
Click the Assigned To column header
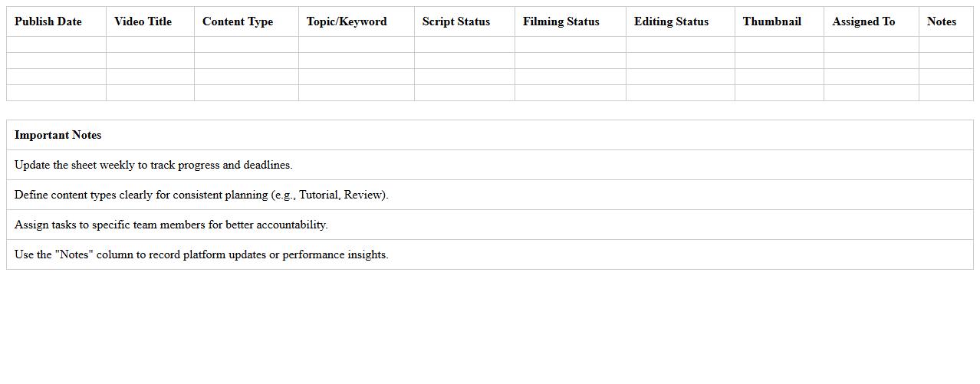863,21
